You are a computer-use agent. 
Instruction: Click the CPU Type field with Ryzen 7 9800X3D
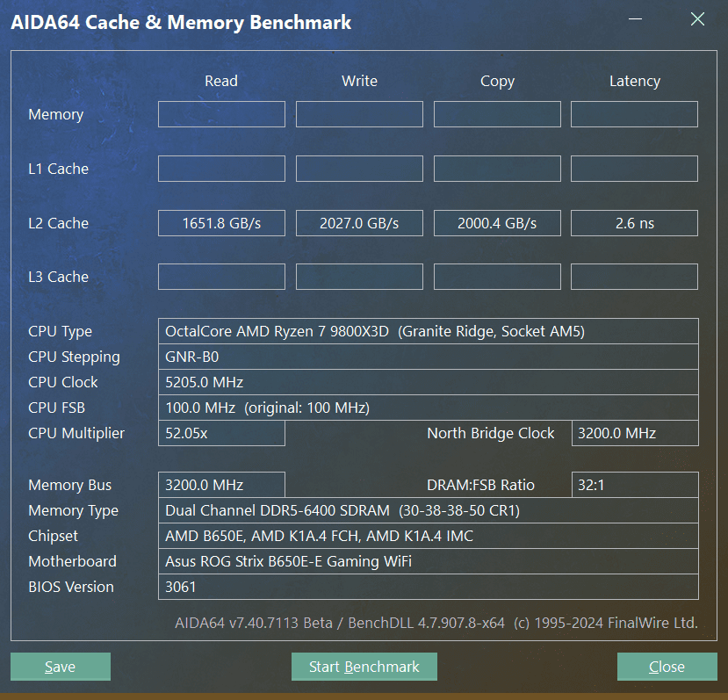pos(428,331)
